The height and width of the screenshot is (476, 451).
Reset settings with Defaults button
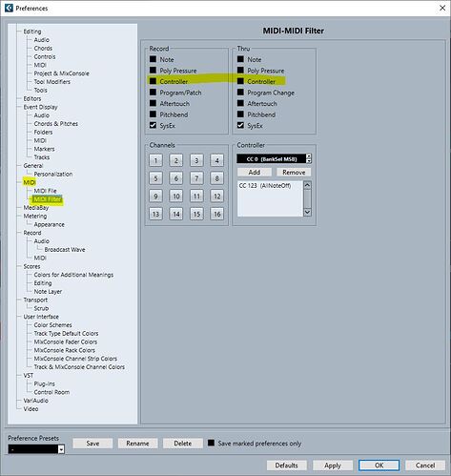[287, 466]
